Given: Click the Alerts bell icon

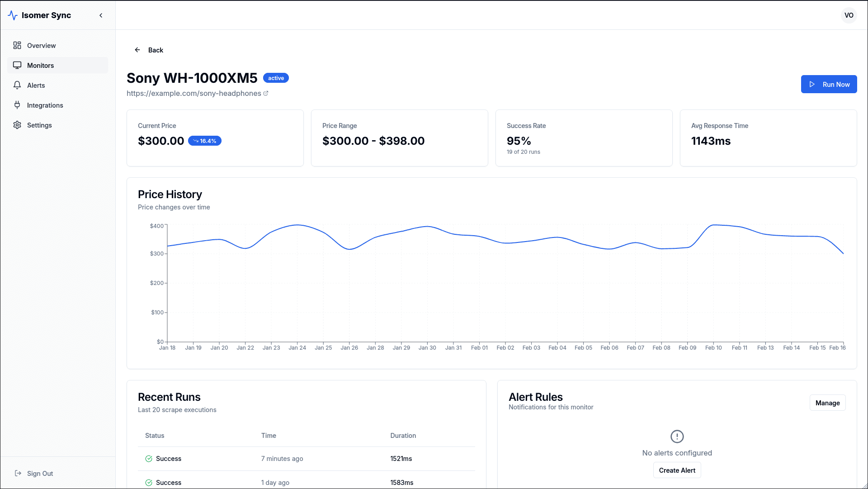Looking at the screenshot, I should (x=17, y=85).
